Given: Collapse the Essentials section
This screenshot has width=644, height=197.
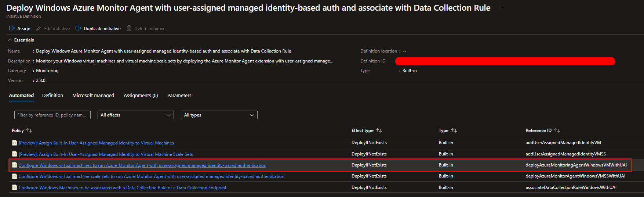Looking at the screenshot, I should 10,40.
